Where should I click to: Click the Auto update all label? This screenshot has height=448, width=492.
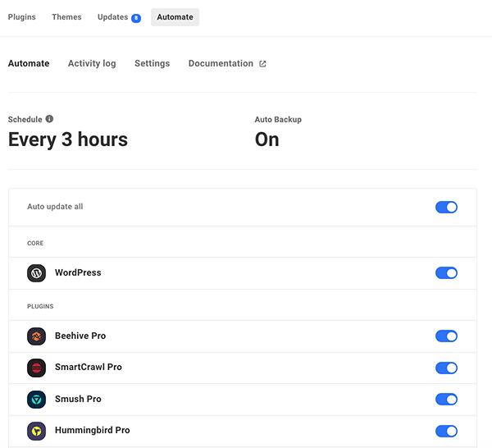click(x=55, y=207)
